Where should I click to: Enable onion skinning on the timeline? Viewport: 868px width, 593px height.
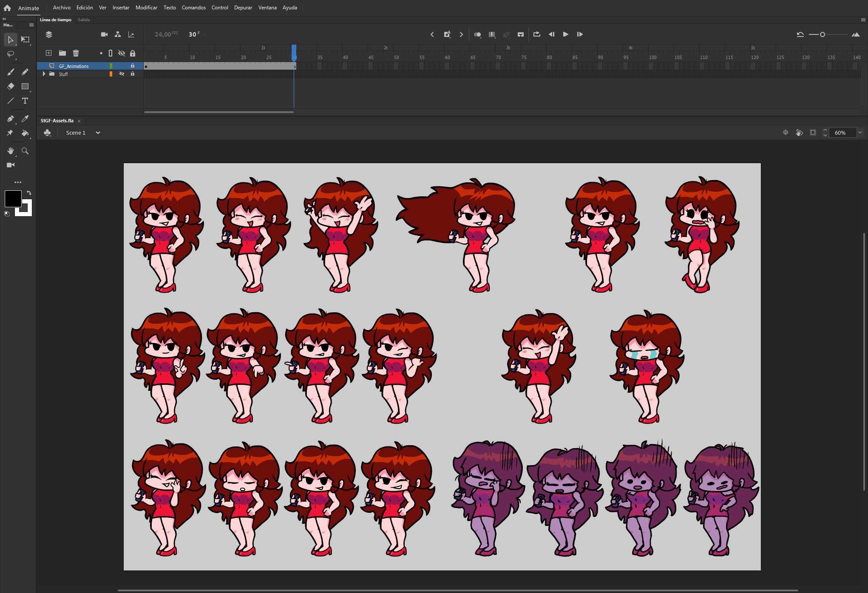477,34
